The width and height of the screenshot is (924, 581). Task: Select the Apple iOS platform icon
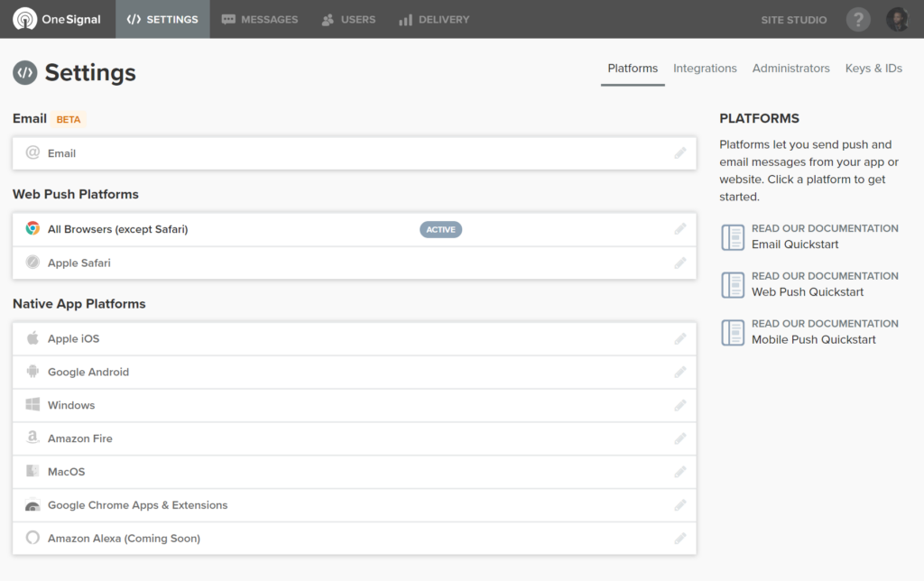[x=32, y=338]
